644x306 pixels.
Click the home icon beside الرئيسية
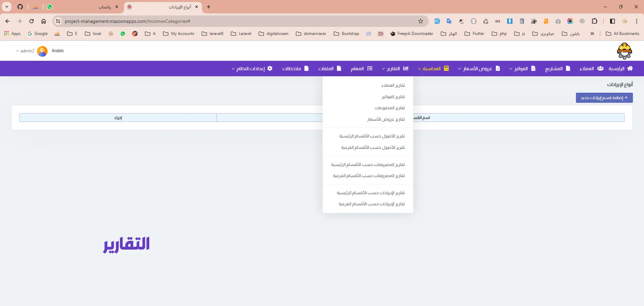pos(630,69)
